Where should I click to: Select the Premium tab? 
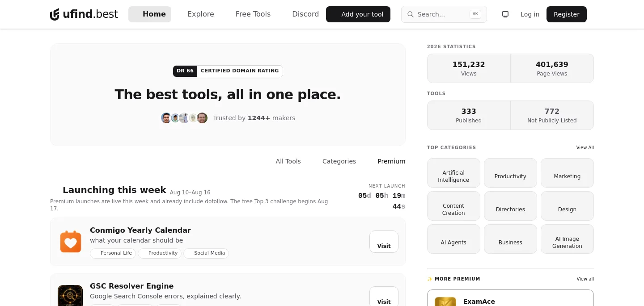coord(391,161)
